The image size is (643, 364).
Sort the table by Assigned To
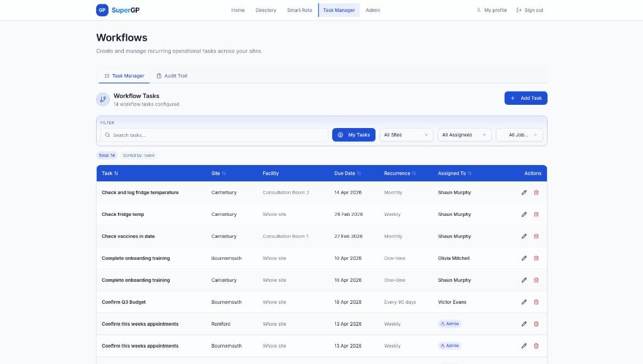455,173
